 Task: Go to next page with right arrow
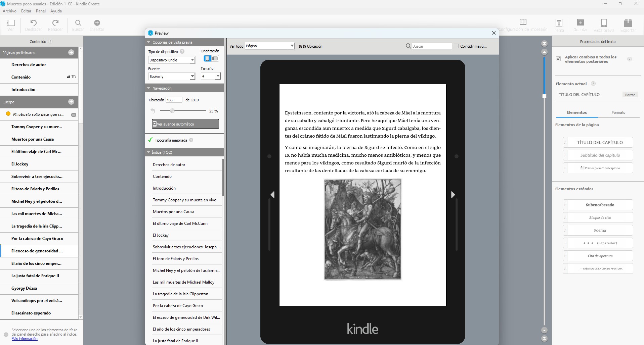453,195
